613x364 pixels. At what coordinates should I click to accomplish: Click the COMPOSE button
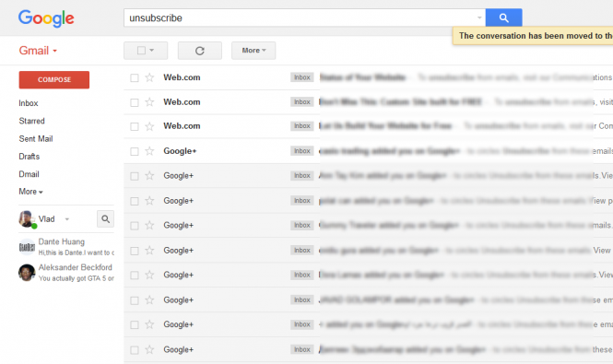54,80
